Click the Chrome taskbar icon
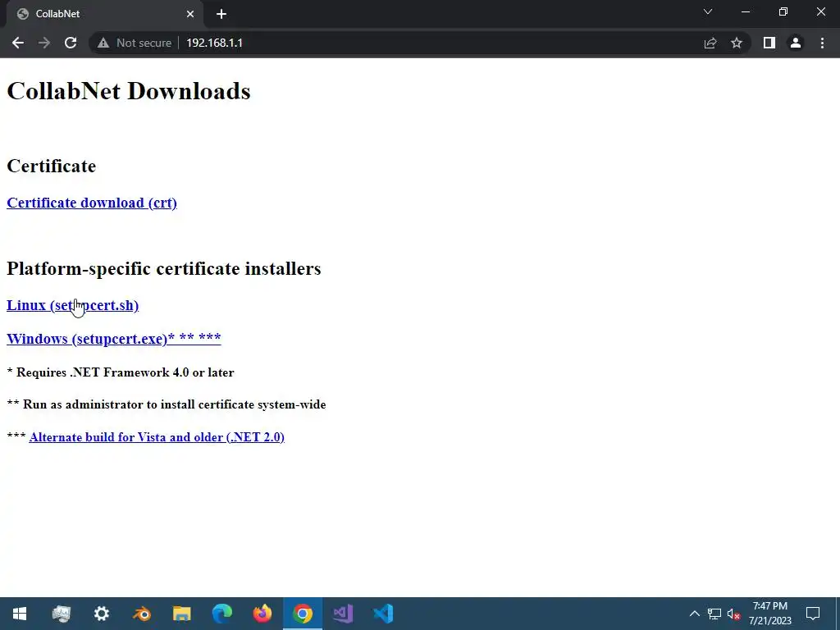 (x=303, y=614)
